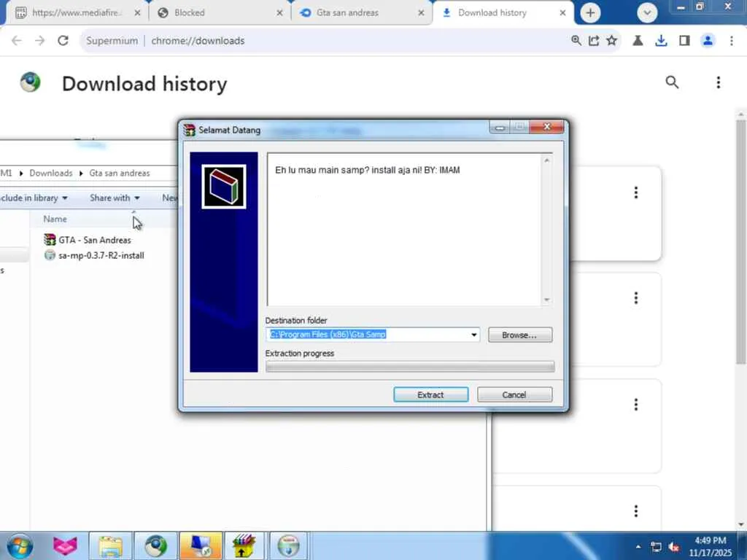Viewport: 747px width, 560px height.
Task: Show hidden system tray icons
Action: point(638,547)
